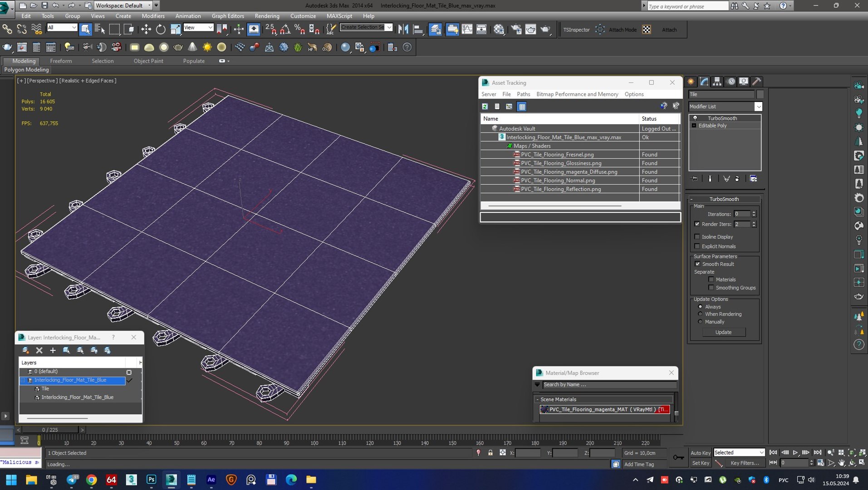Click the color swatch beside Tile name
This screenshot has width=868, height=490.
click(760, 94)
